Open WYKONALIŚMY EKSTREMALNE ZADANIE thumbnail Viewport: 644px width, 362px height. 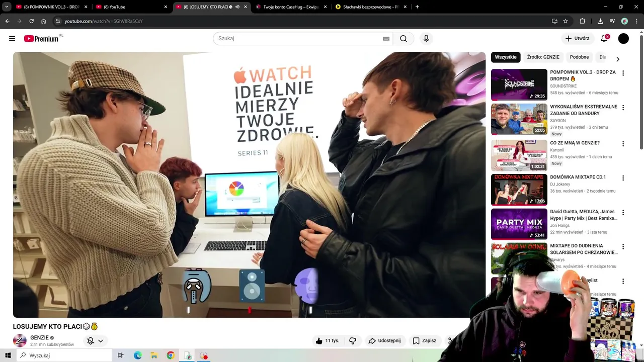point(519,119)
